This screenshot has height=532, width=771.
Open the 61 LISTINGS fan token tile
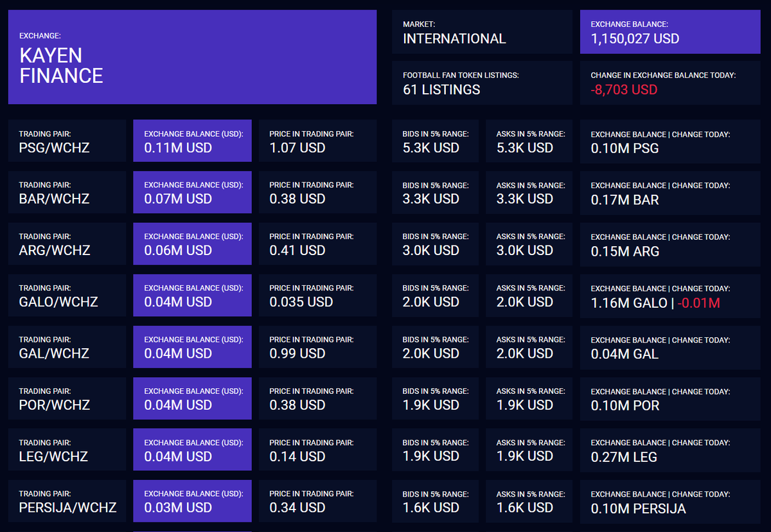pos(482,83)
